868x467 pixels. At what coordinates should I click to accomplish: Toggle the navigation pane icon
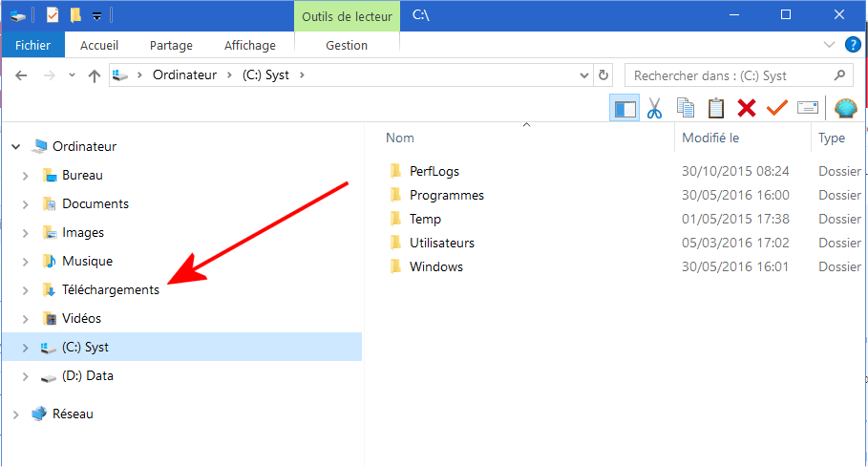coord(625,108)
